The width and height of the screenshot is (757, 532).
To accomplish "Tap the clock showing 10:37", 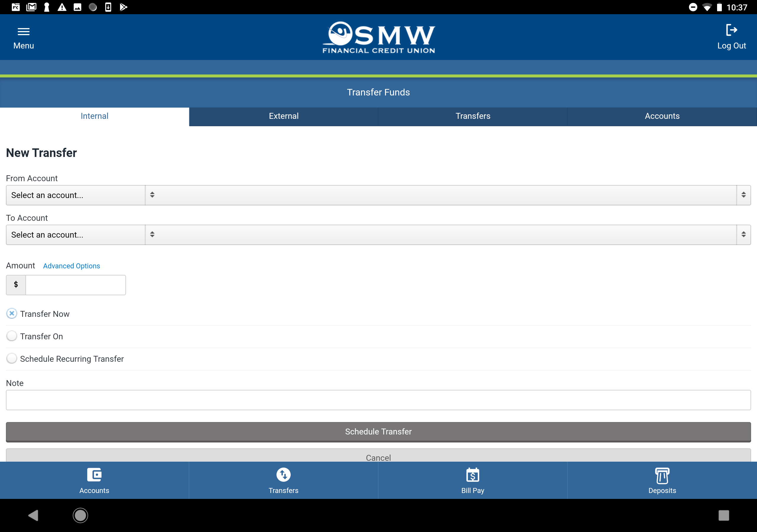I will [737, 7].
